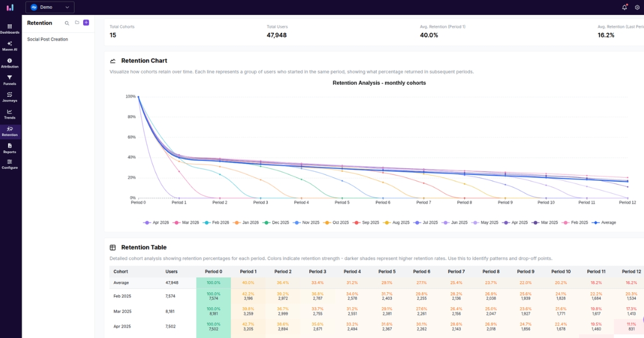Select the Average row label in table
The height and width of the screenshot is (338, 644).
point(121,283)
